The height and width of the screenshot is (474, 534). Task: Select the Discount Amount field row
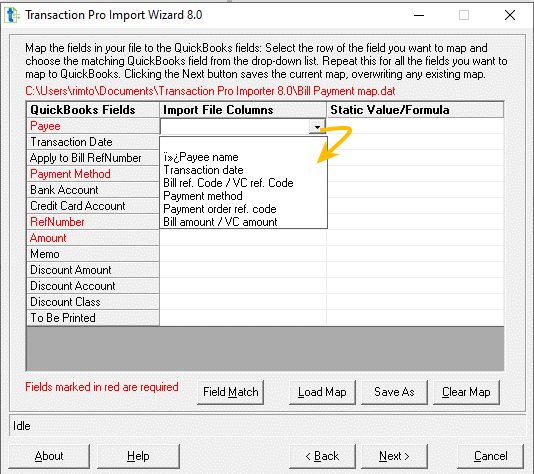(x=93, y=270)
